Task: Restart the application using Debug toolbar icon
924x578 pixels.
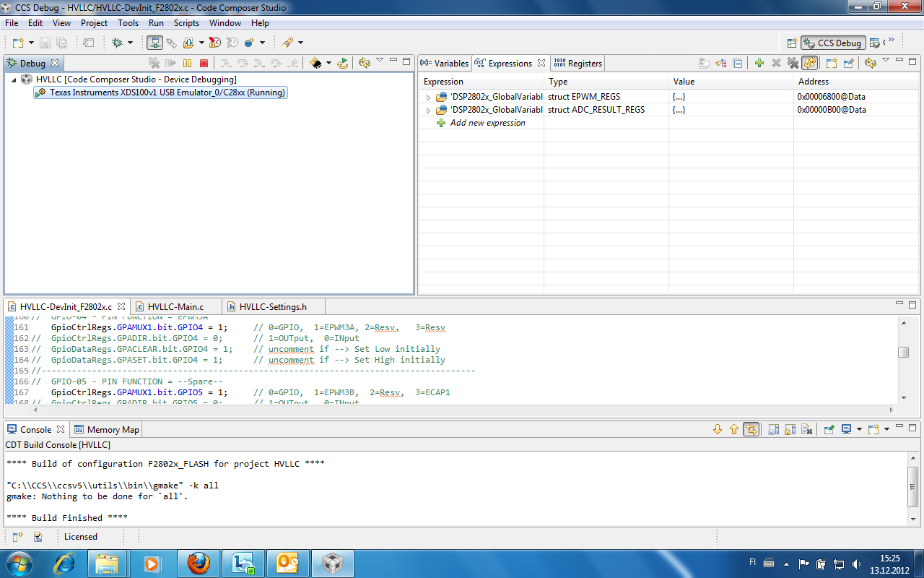Action: 342,64
